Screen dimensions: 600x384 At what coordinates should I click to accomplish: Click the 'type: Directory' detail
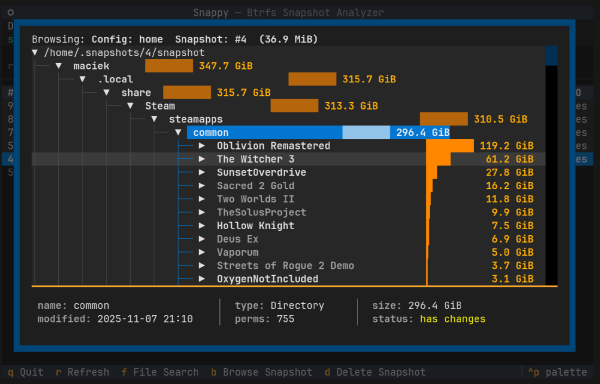279,306
